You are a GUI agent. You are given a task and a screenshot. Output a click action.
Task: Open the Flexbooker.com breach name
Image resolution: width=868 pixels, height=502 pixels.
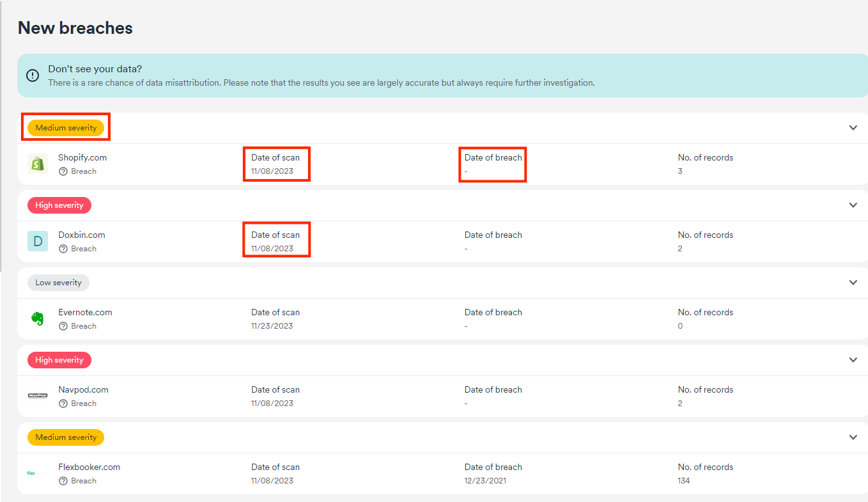(89, 467)
